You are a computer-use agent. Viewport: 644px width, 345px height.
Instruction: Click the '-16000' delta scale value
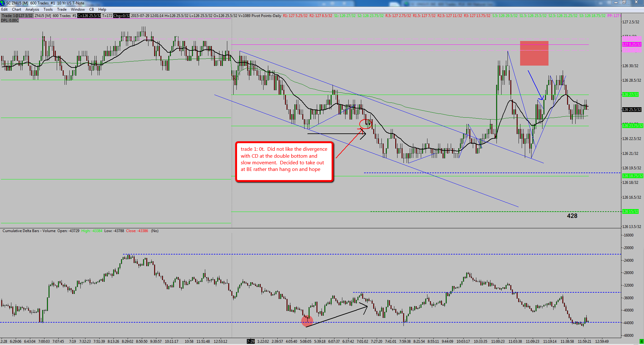click(x=628, y=235)
